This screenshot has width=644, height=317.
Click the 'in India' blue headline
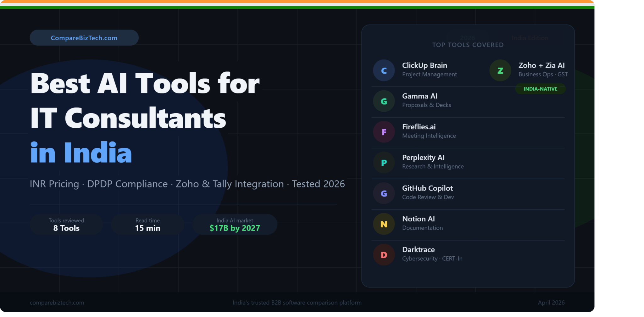click(x=81, y=153)
